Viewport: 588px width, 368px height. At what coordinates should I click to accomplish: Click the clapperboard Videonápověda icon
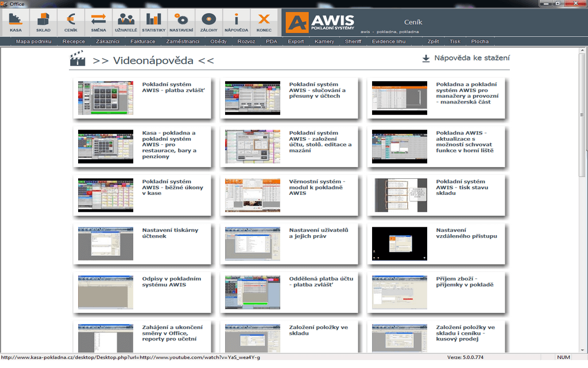78,59
